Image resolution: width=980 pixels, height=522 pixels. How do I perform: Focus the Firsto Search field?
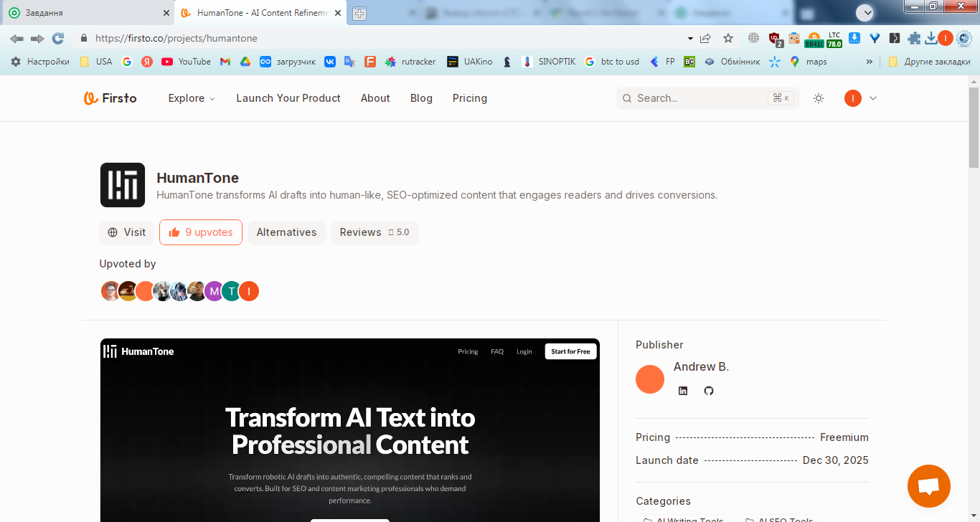[707, 98]
